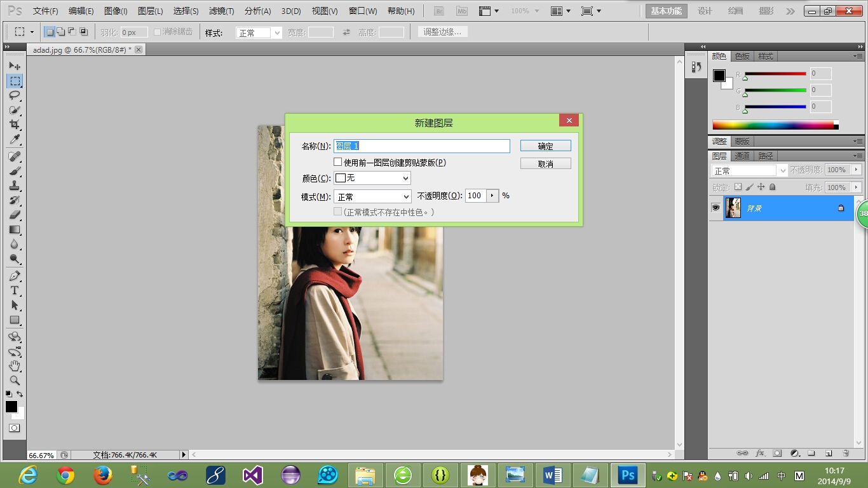Screen dimensions: 868x488
Task: Click the layer name (名称) input field
Action: tap(422, 146)
